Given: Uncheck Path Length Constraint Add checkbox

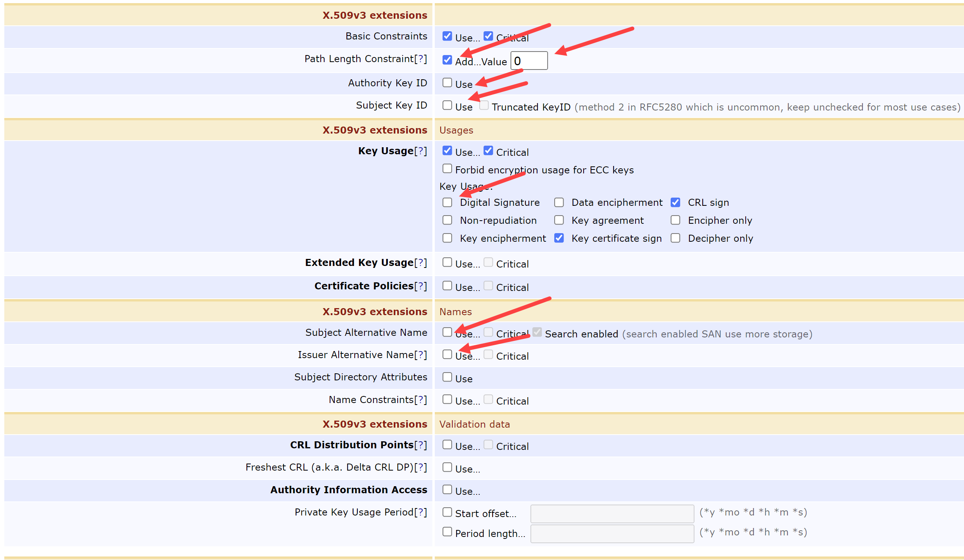Looking at the screenshot, I should (x=447, y=60).
